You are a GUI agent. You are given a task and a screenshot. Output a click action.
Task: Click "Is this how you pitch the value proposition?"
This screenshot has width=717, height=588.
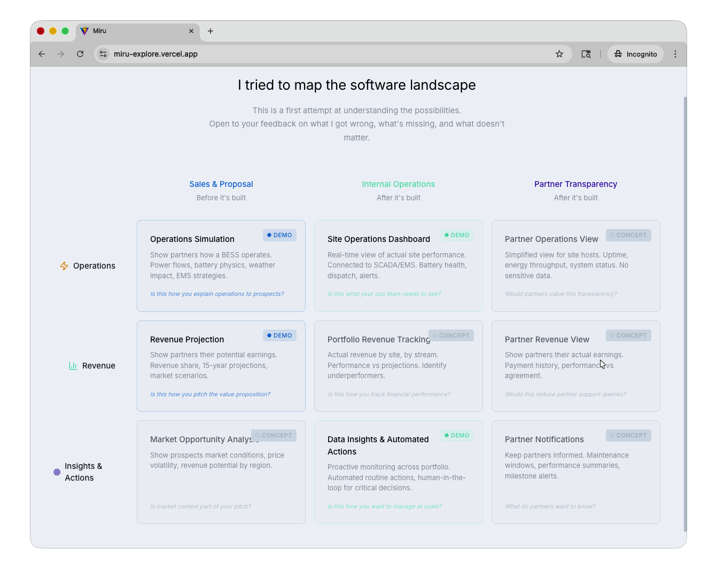pyautogui.click(x=210, y=394)
